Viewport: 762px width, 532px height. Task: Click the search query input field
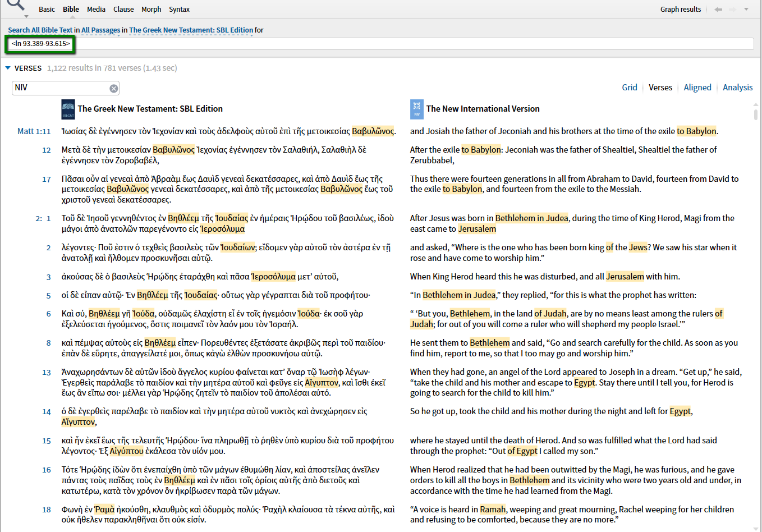(380, 44)
